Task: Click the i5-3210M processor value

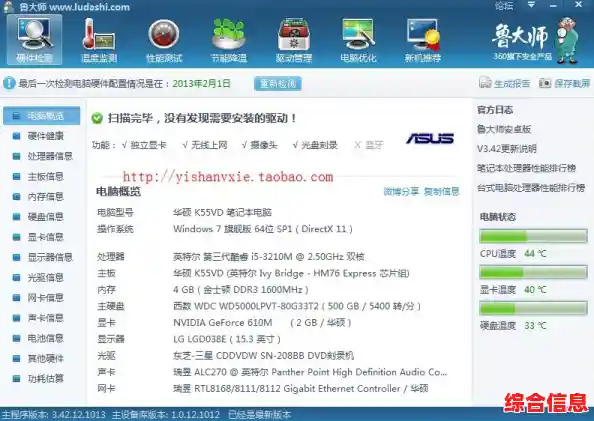Action: coord(269,257)
